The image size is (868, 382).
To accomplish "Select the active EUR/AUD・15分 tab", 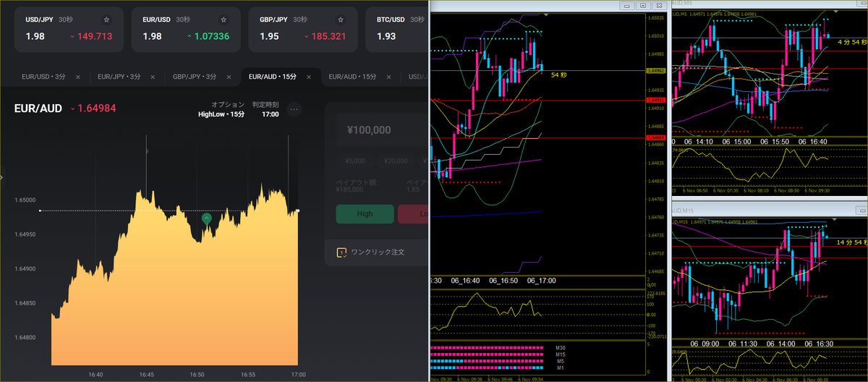I will 272,77.
